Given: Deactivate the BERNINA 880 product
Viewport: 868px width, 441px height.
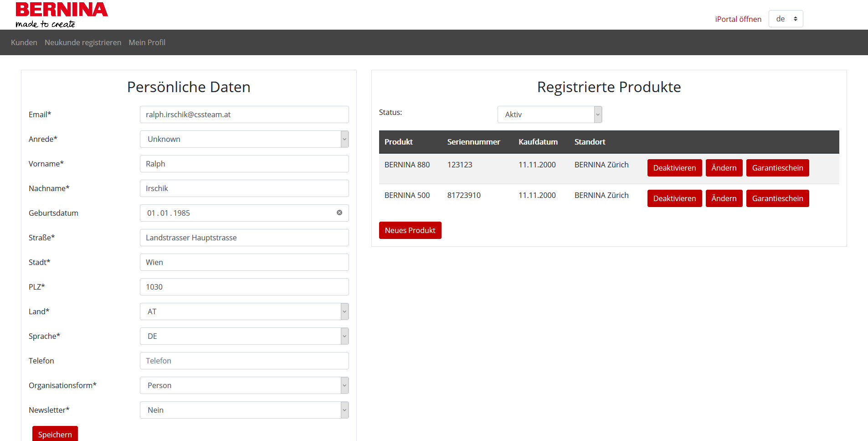Looking at the screenshot, I should point(674,168).
